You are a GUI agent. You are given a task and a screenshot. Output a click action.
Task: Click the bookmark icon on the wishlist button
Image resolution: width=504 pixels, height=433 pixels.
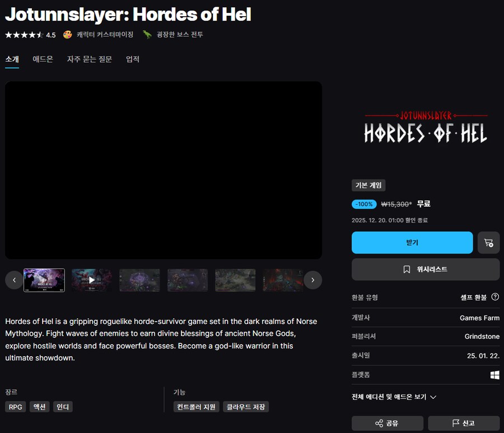[407, 269]
